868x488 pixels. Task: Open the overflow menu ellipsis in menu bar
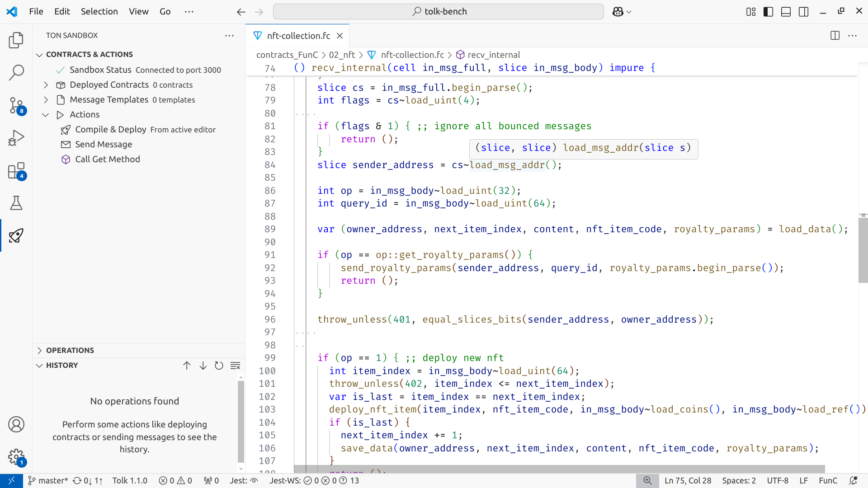click(189, 12)
